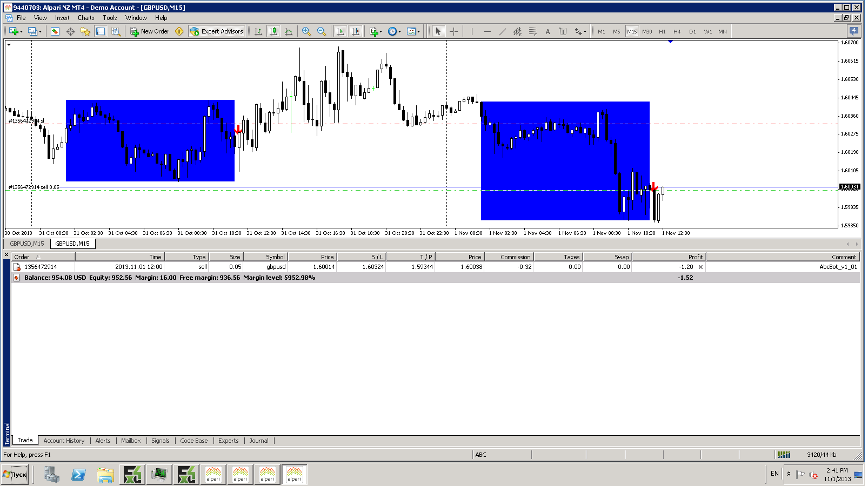Switch timeframe to H4
The height and width of the screenshot is (486, 868).
coord(677,31)
